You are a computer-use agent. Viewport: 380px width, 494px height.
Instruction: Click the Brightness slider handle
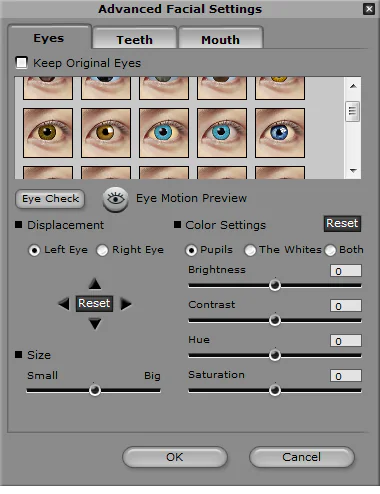pyautogui.click(x=275, y=285)
